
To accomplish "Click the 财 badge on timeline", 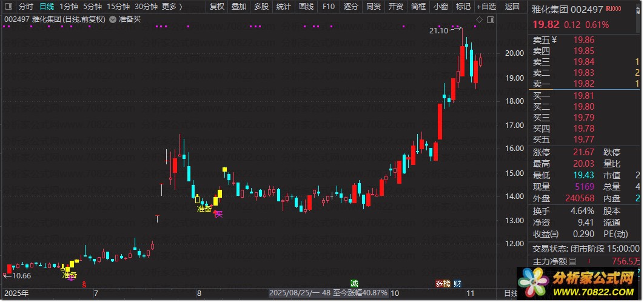I will (458, 284).
